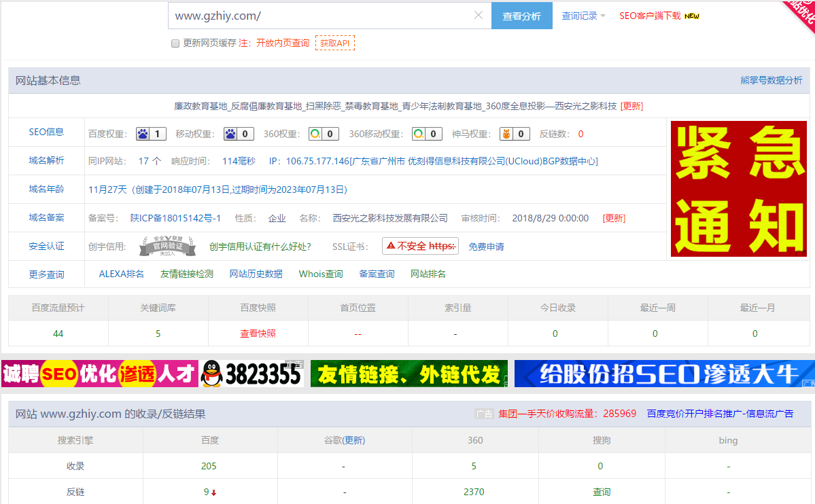
Task: Open 熊掌号数据分析 link
Action: pyautogui.click(x=771, y=80)
